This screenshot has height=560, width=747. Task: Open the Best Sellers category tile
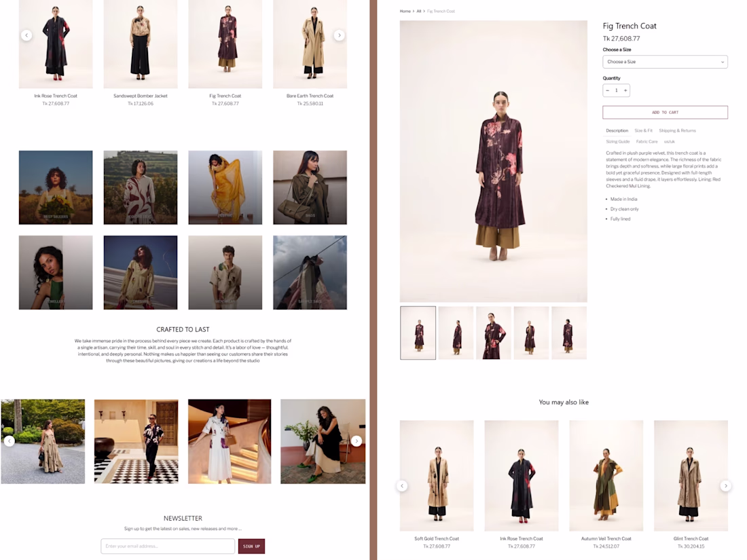point(56,187)
